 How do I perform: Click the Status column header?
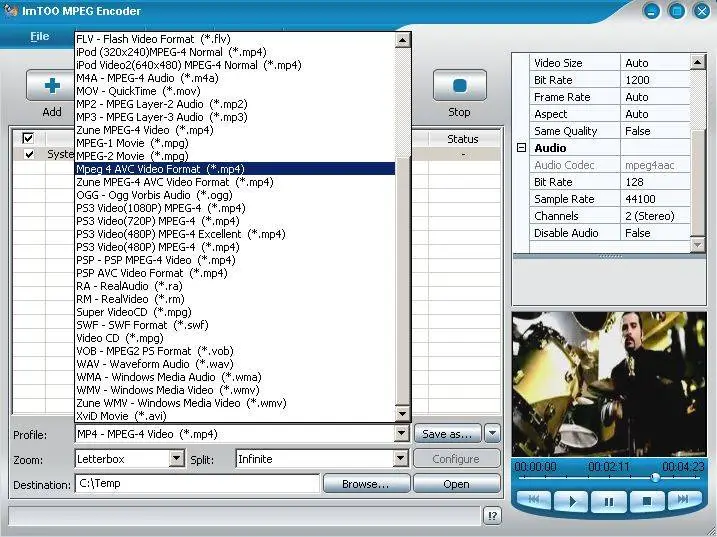(x=463, y=139)
